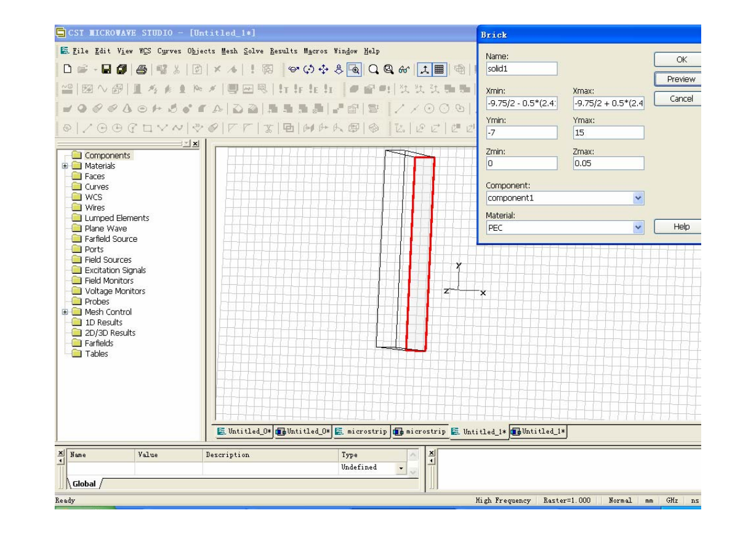Click the Zmax field containing 0.05

[x=608, y=164]
